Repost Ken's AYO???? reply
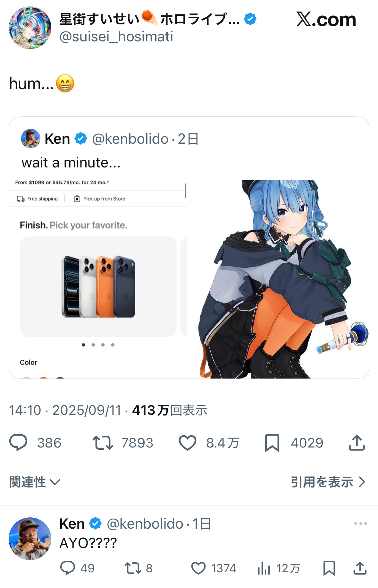378x588 pixels. pos(133,568)
